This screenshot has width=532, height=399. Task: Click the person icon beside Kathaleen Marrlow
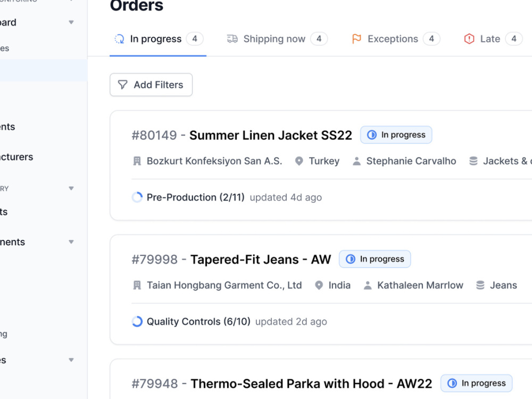(x=368, y=285)
